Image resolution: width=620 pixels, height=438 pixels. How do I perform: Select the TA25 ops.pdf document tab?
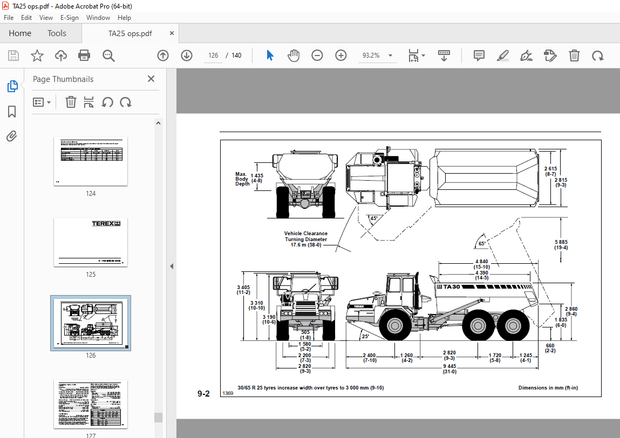pos(130,34)
